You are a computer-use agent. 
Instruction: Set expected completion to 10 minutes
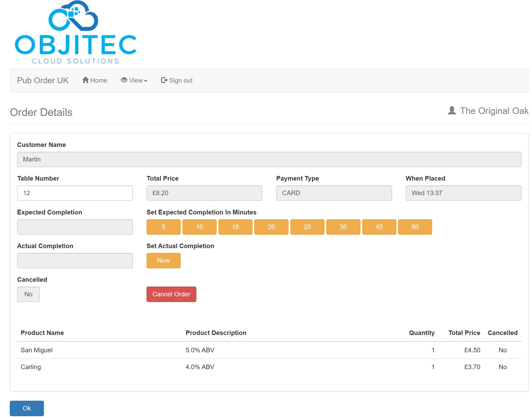(x=200, y=227)
